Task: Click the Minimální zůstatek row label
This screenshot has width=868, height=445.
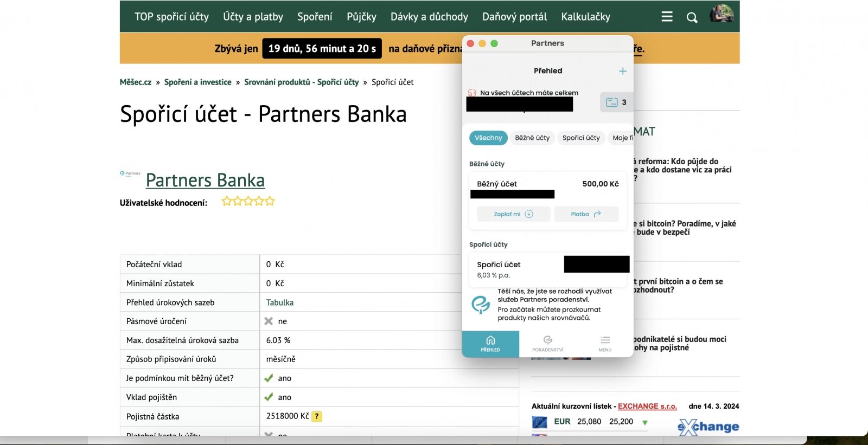Action: [x=160, y=283]
